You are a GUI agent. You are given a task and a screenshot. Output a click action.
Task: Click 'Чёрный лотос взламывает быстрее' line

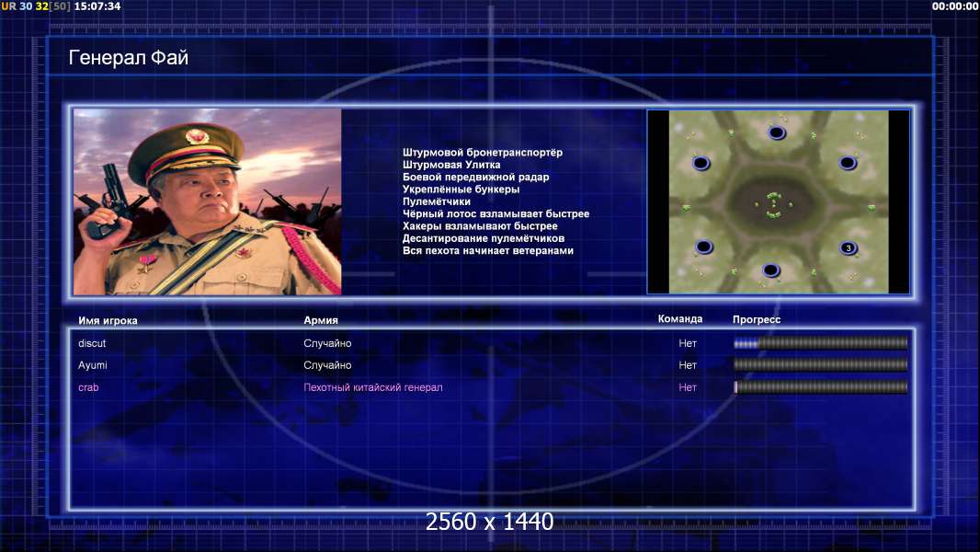496,213
